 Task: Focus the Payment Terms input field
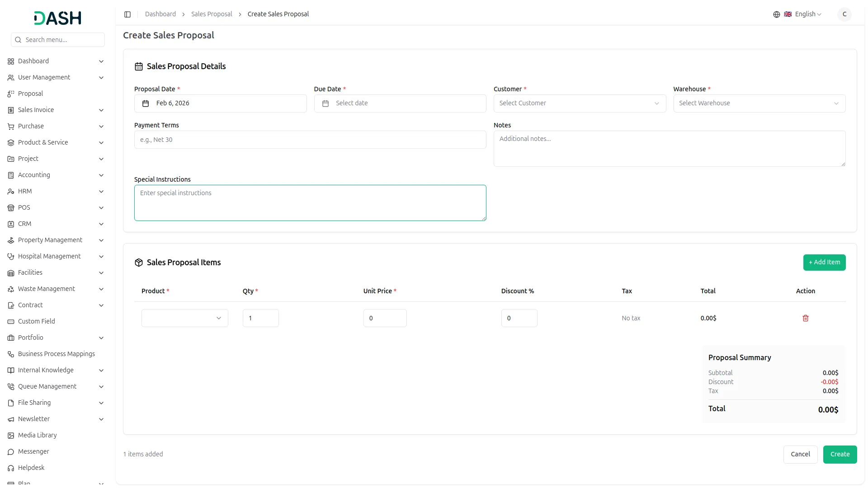coord(310,140)
